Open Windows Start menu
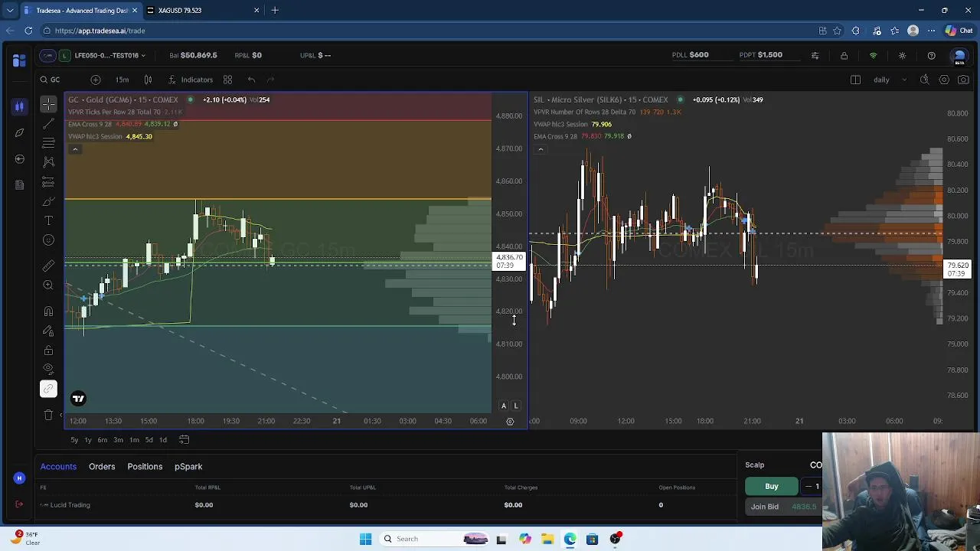Image resolution: width=980 pixels, height=551 pixels. 365,539
